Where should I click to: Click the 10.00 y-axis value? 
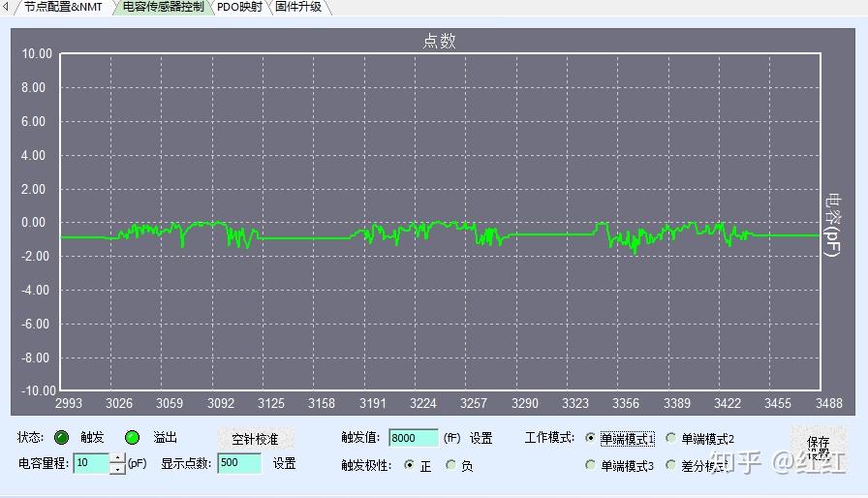tap(37, 53)
